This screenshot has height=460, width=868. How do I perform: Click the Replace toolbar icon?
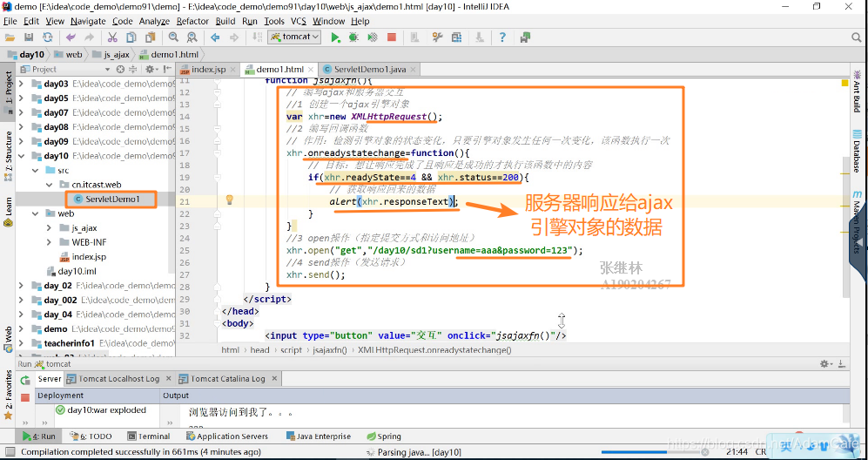coord(192,37)
